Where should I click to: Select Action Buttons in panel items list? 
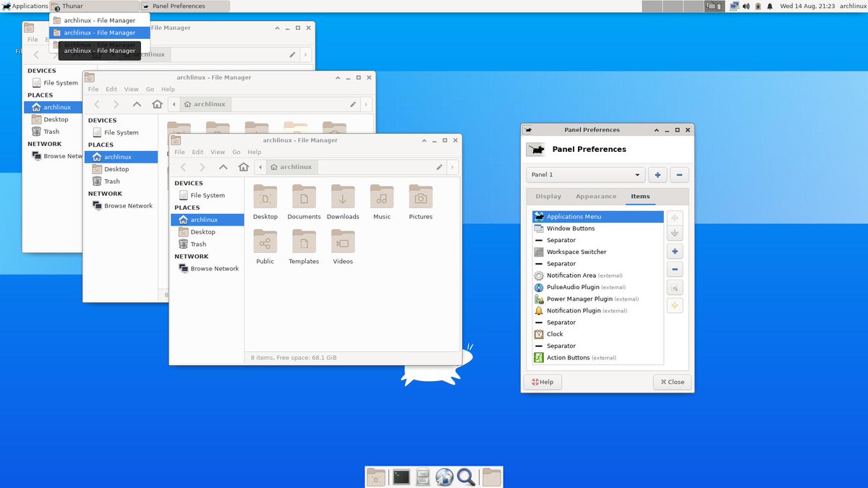597,358
